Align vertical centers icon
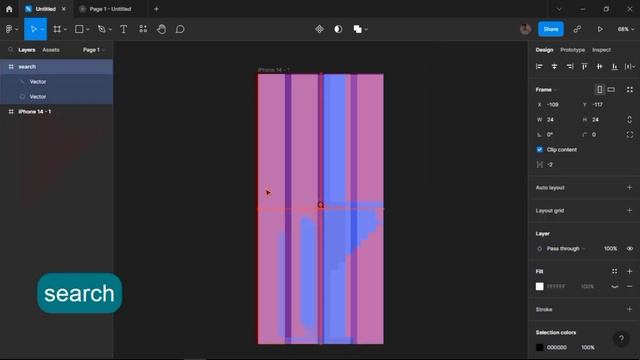The image size is (640, 360). pyautogui.click(x=599, y=66)
